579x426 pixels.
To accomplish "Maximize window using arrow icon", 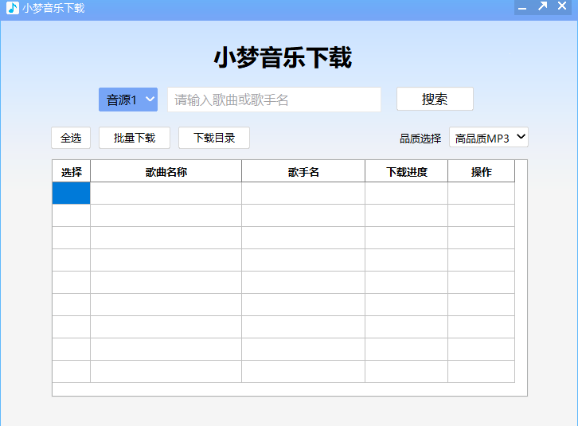I will tap(542, 6).
